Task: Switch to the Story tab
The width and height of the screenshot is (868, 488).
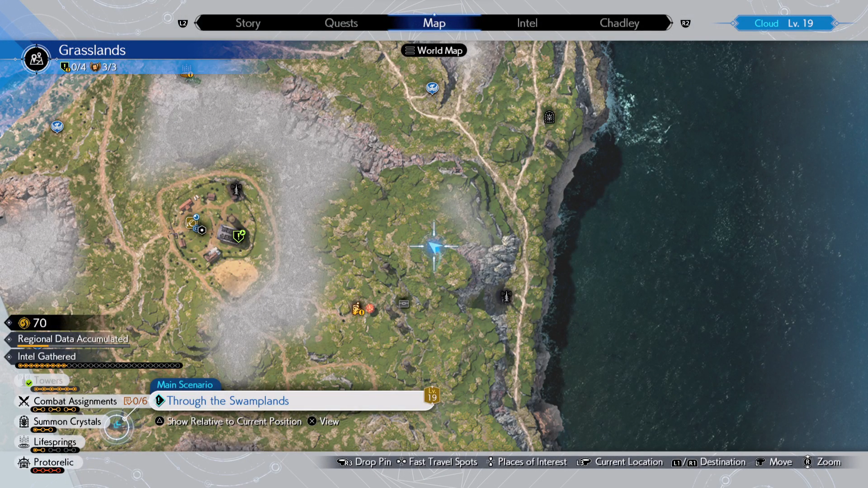Action: (248, 23)
